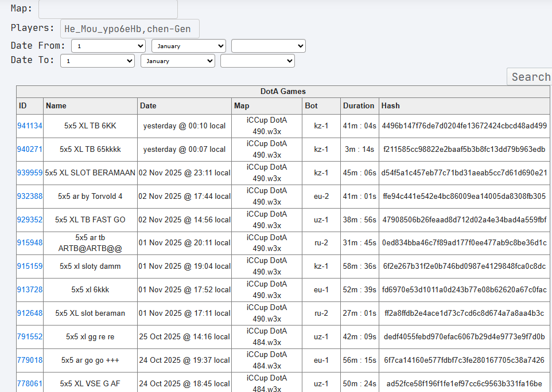Viewport: 552px width, 392px height.
Task: Click the ID column header
Action: click(x=30, y=106)
